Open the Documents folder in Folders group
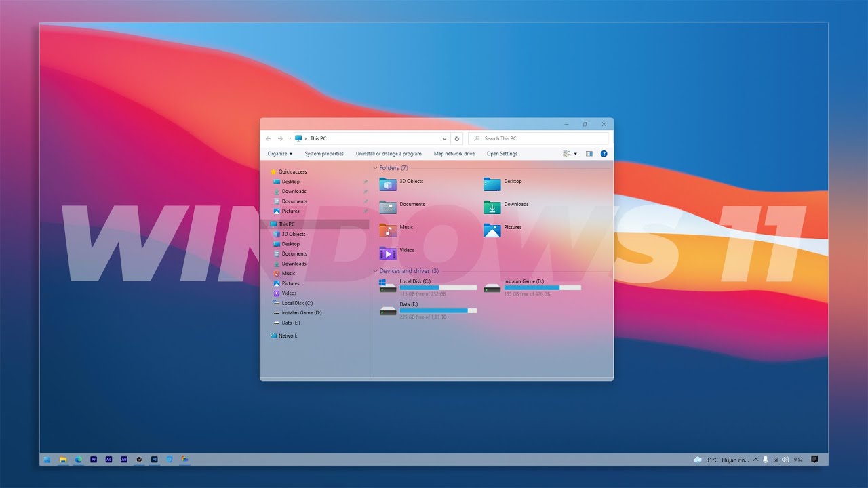The height and width of the screenshot is (488, 868). click(388, 207)
